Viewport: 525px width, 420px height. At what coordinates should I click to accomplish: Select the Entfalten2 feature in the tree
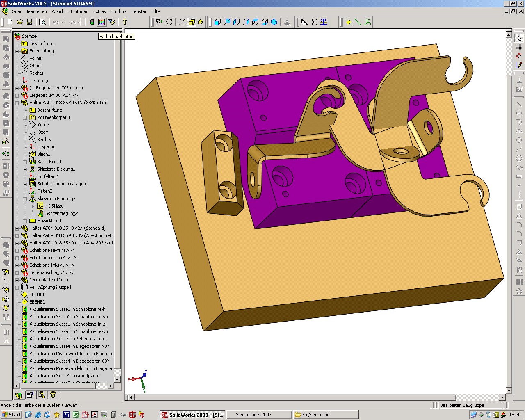coord(48,176)
